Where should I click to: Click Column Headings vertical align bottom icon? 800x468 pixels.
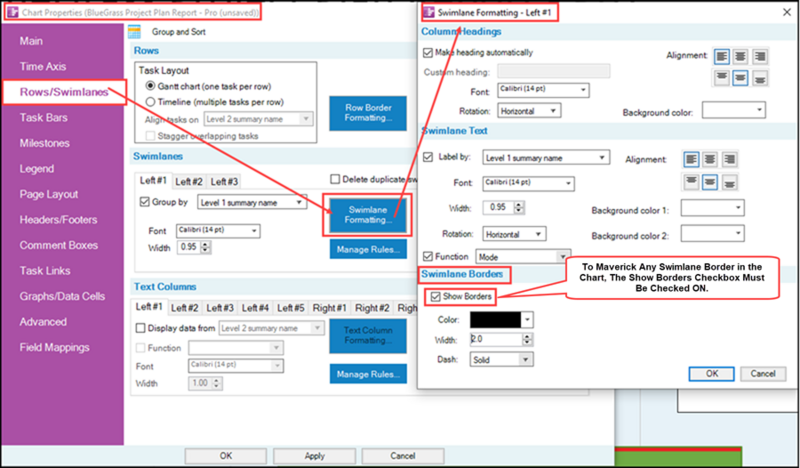760,78
